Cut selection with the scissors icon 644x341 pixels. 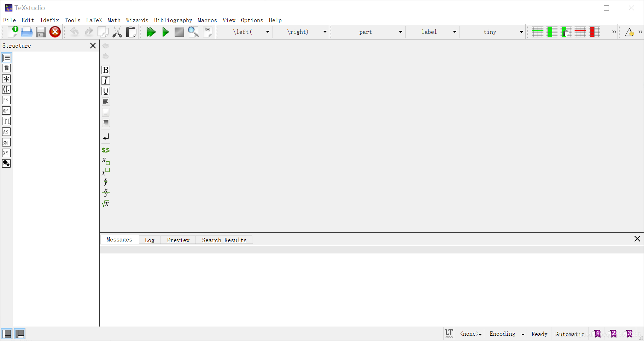point(117,32)
